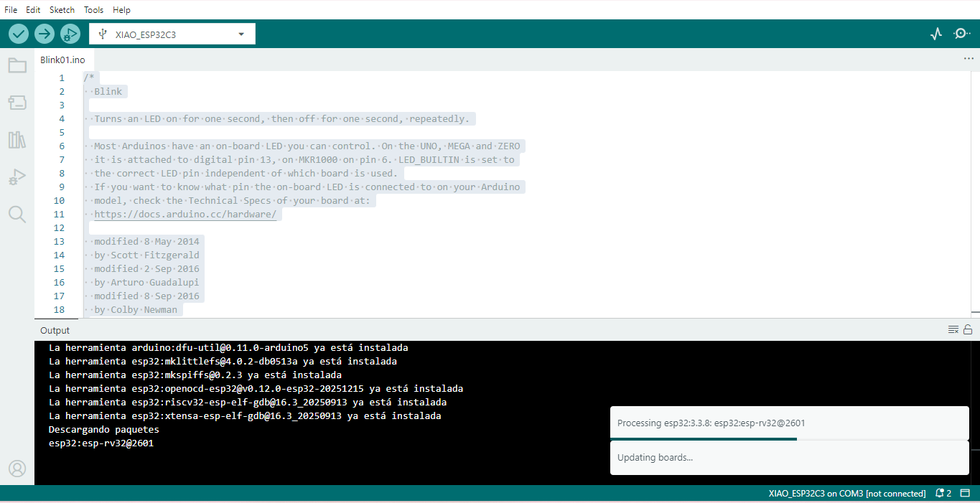Open the editor tab more actions menu
The height and width of the screenshot is (503, 980).
(969, 59)
